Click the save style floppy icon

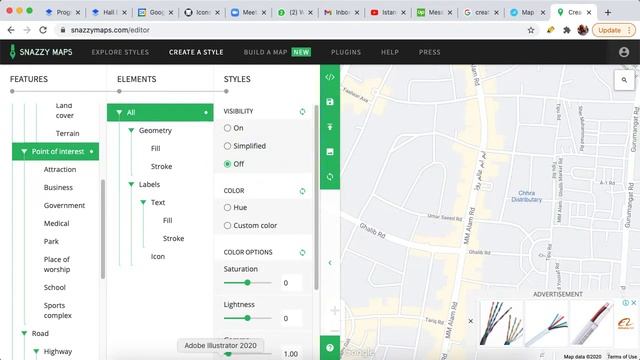(330, 102)
